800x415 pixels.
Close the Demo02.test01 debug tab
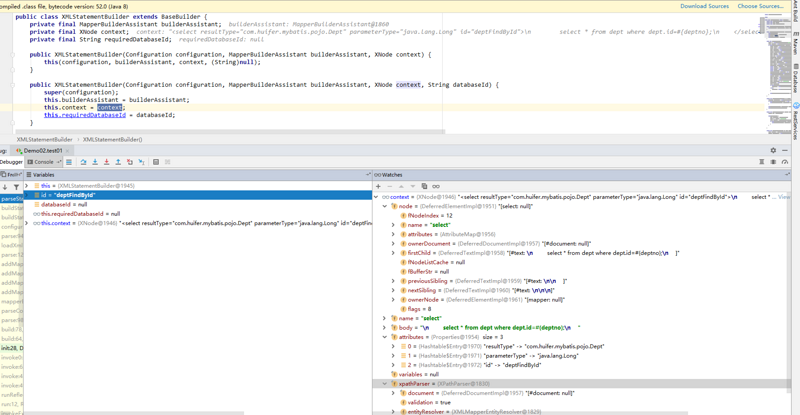click(67, 151)
